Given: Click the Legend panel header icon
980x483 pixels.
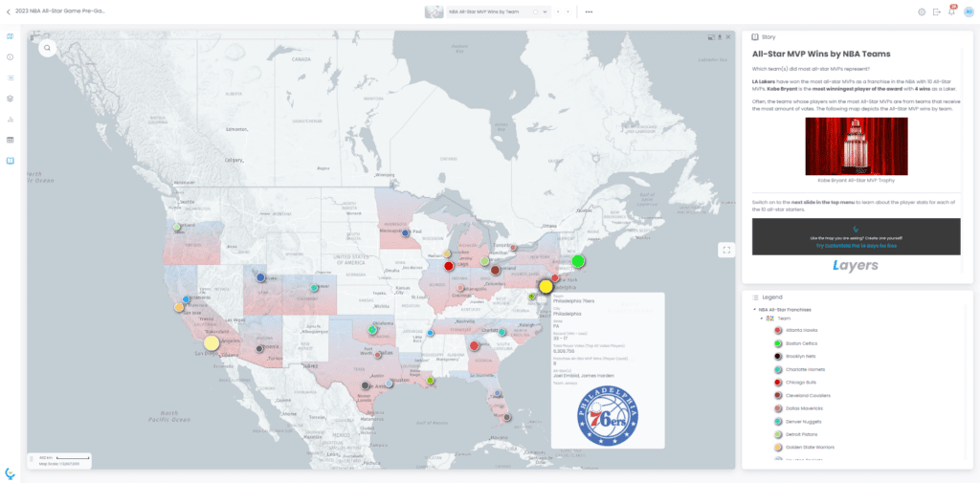Looking at the screenshot, I should pyautogui.click(x=755, y=297).
